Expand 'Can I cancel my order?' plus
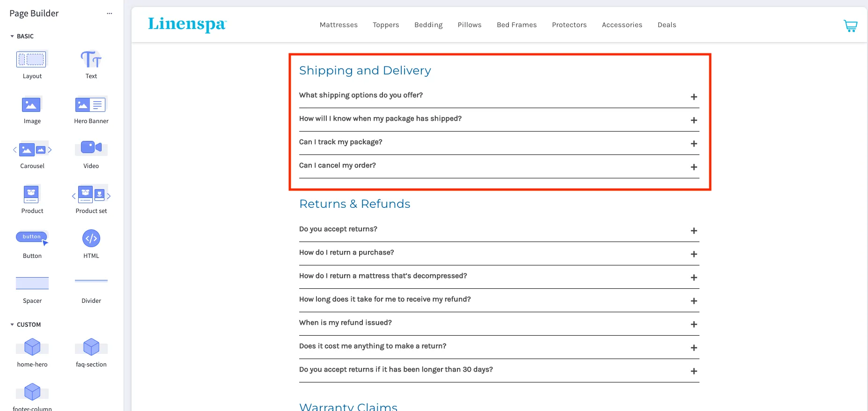This screenshot has width=868, height=411. [694, 167]
